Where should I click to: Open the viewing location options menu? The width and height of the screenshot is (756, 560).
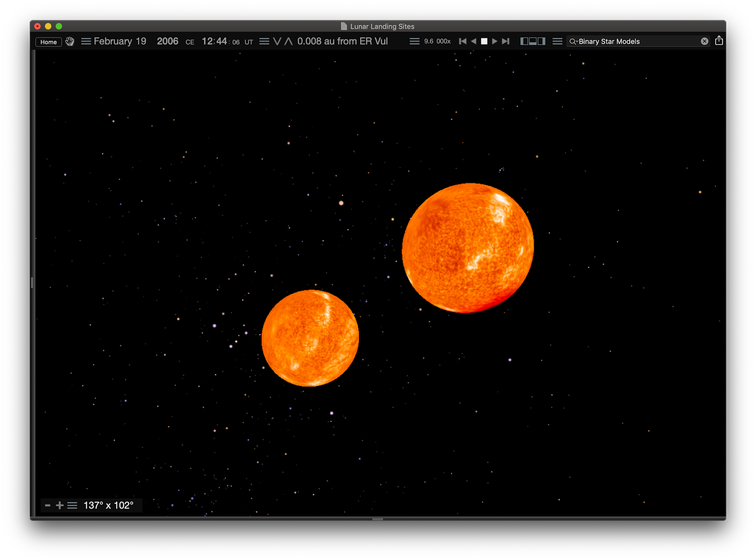coord(264,41)
